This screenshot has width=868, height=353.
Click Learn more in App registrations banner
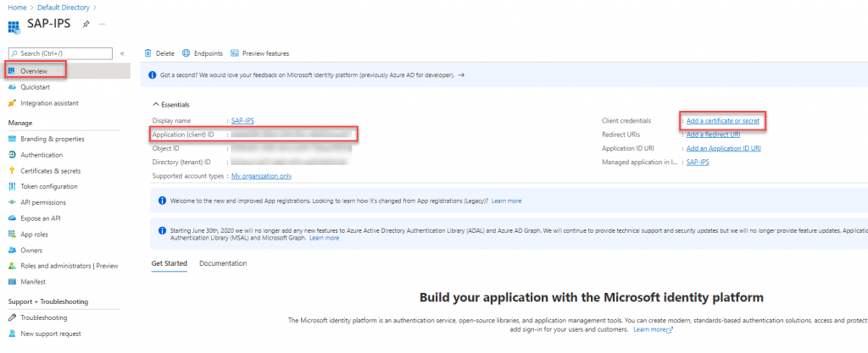click(x=507, y=201)
